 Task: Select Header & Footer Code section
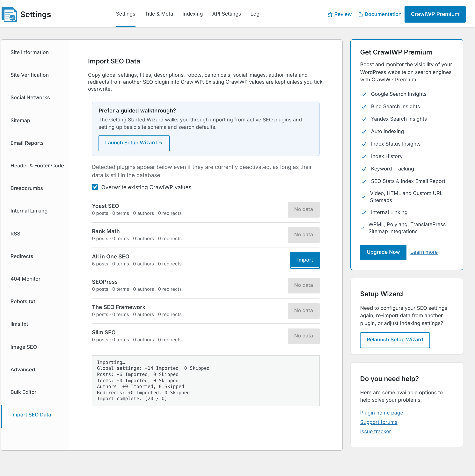pyautogui.click(x=37, y=166)
